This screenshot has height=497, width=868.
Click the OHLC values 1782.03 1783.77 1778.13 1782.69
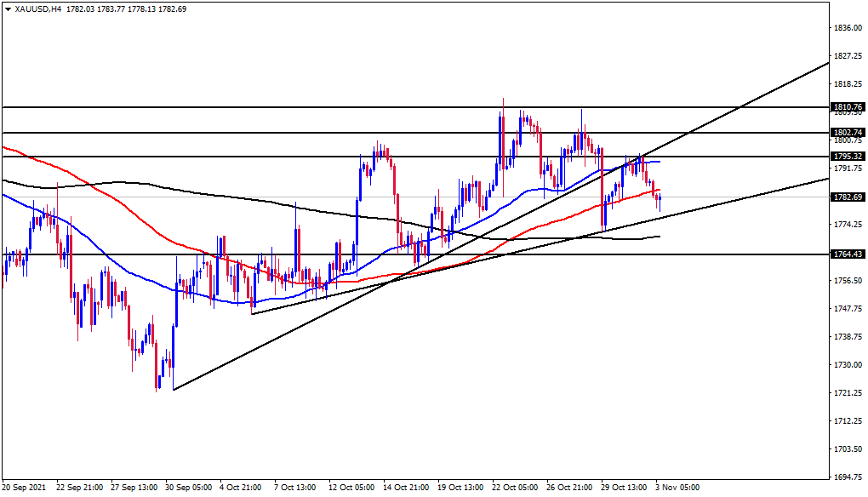point(126,9)
